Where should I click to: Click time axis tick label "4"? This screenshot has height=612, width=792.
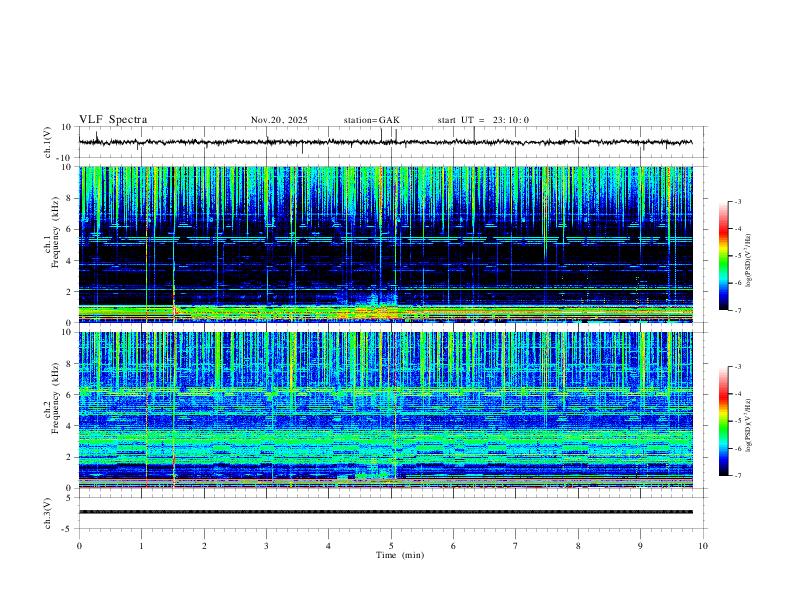tap(328, 546)
